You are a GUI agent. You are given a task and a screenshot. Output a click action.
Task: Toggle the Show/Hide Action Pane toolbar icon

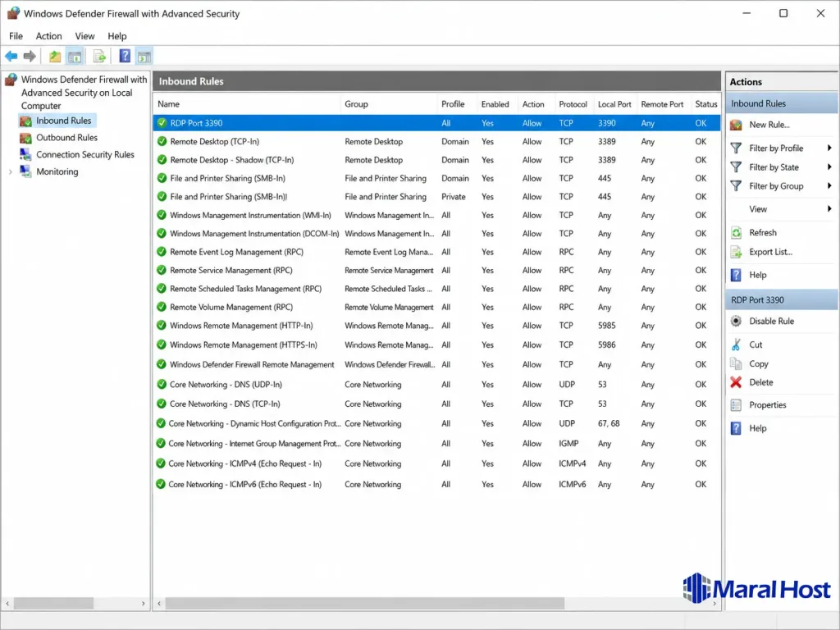[x=144, y=56]
